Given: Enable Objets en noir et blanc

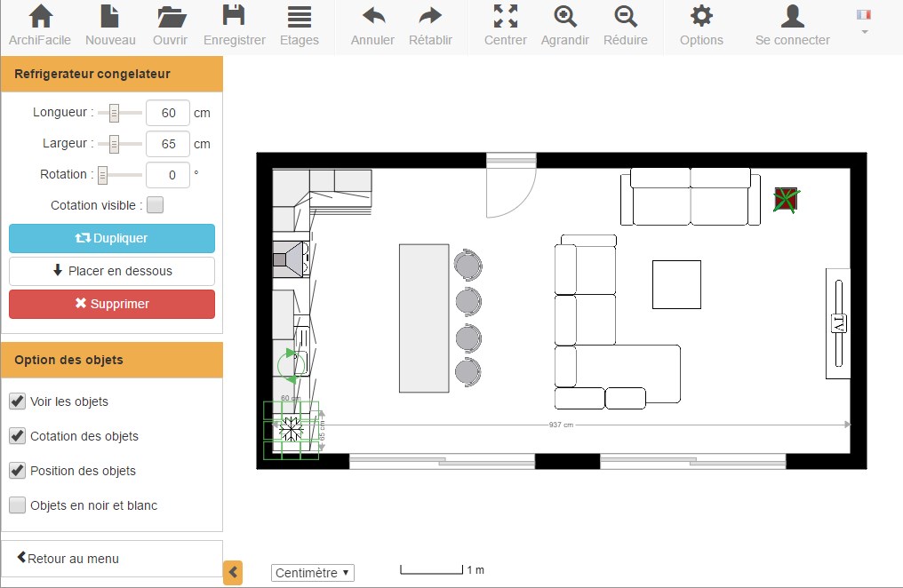Looking at the screenshot, I should coord(17,505).
